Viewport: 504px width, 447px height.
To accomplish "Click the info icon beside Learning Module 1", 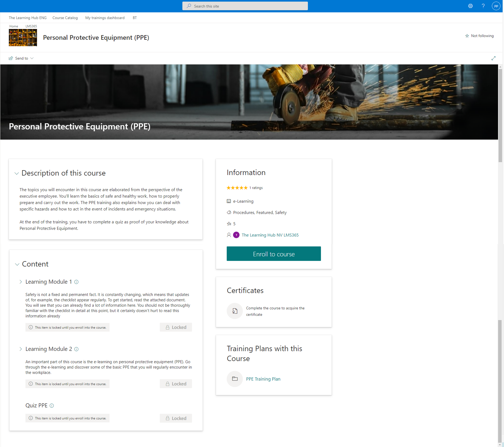I will (76, 282).
